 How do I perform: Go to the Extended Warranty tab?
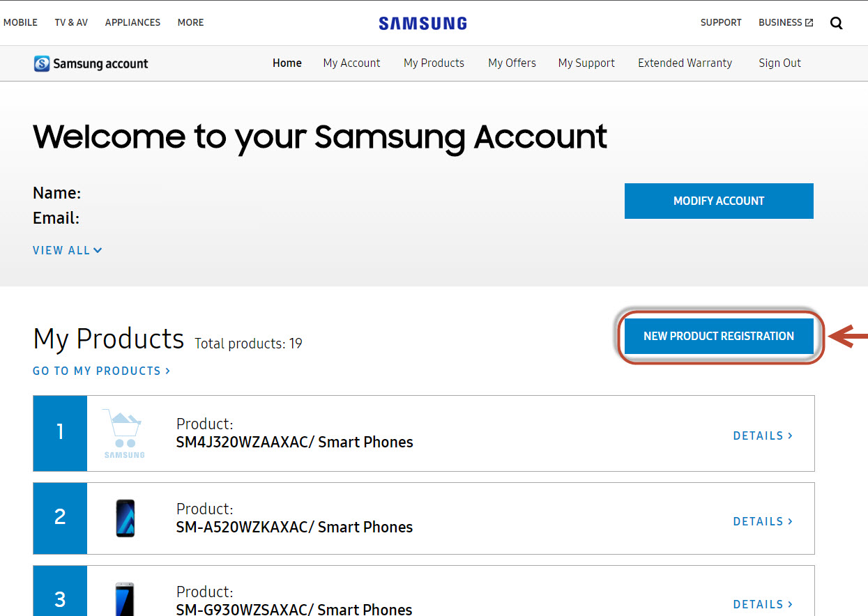685,63
